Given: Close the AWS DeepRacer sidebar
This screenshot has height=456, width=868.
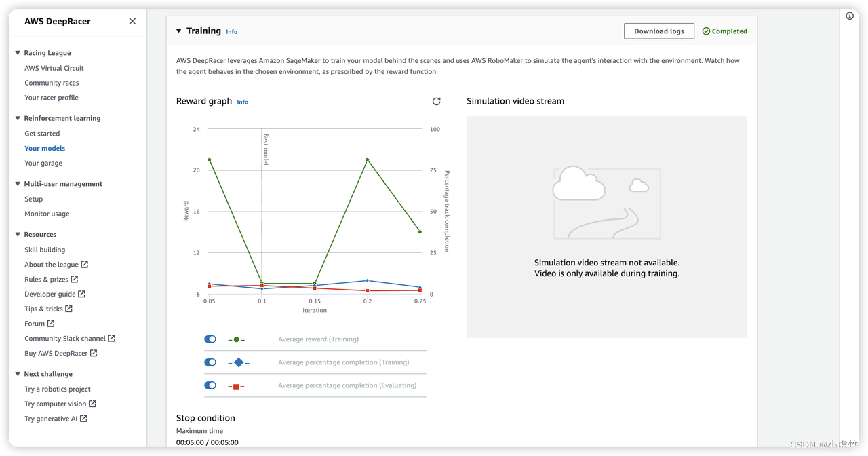Looking at the screenshot, I should pos(132,21).
